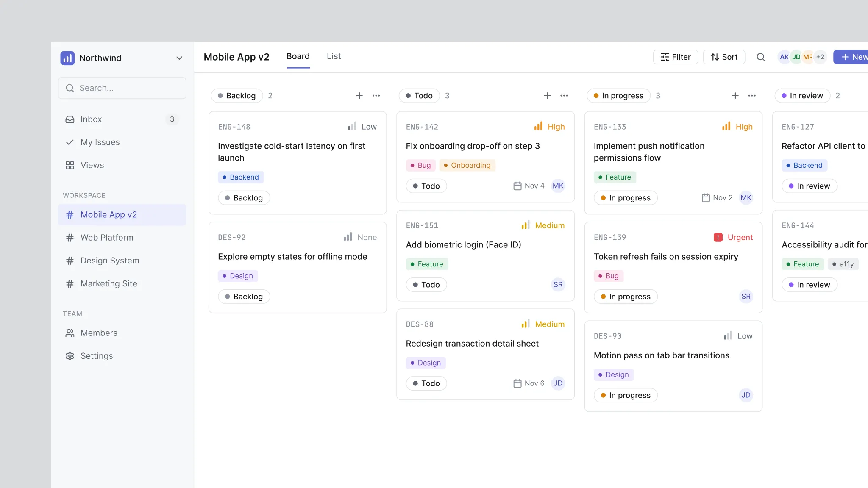Viewport: 868px width, 488px height.
Task: Open the Views page
Action: tap(122, 165)
